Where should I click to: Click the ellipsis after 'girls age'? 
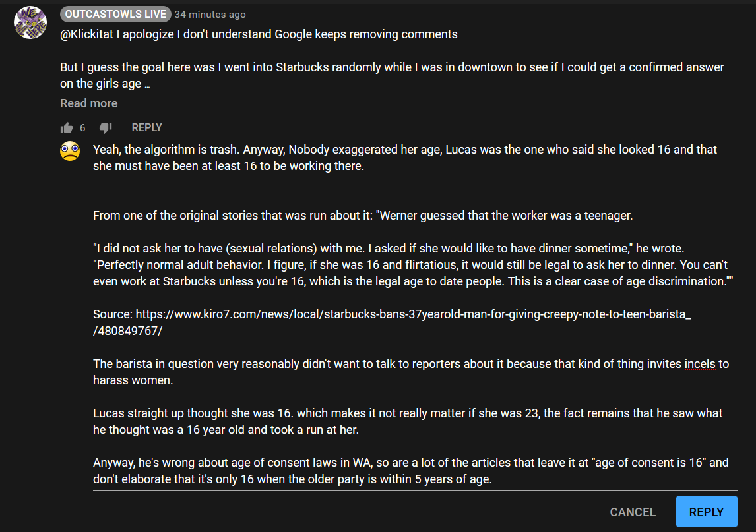pos(147,85)
